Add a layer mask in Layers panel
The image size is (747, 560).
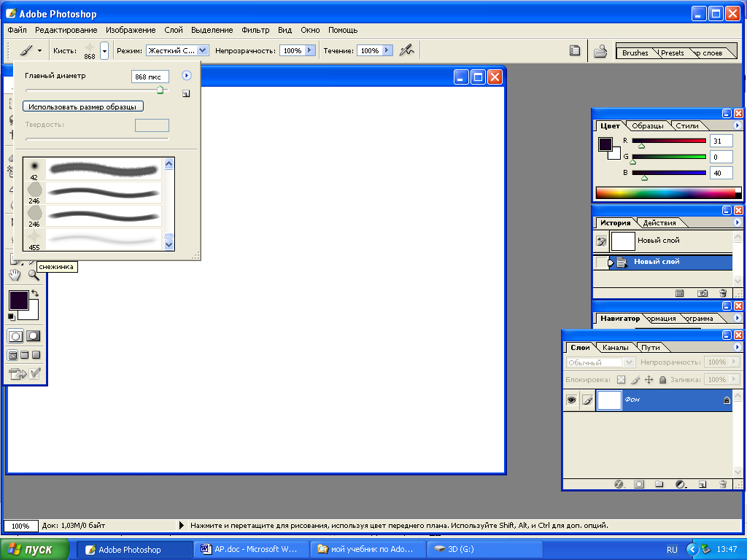[x=639, y=484]
